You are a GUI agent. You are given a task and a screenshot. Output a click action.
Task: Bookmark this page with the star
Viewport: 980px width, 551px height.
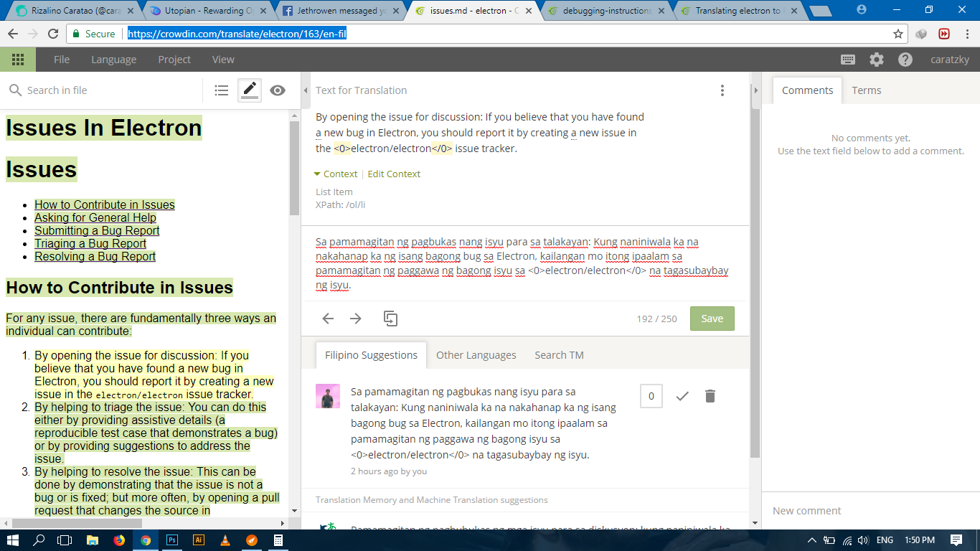coord(898,34)
